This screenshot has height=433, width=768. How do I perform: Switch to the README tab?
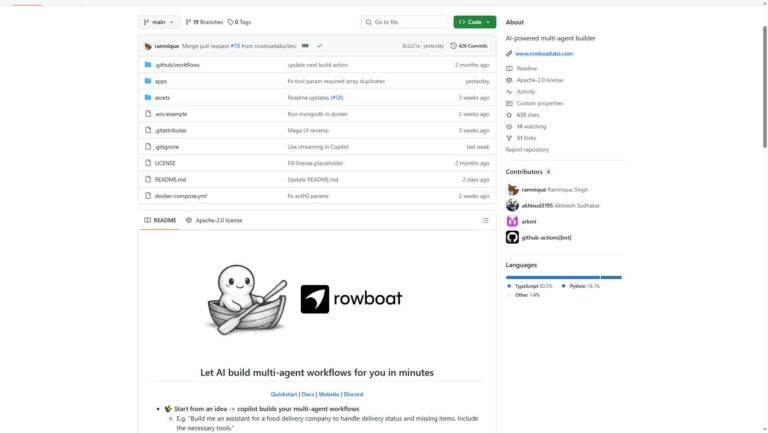pyautogui.click(x=160, y=220)
